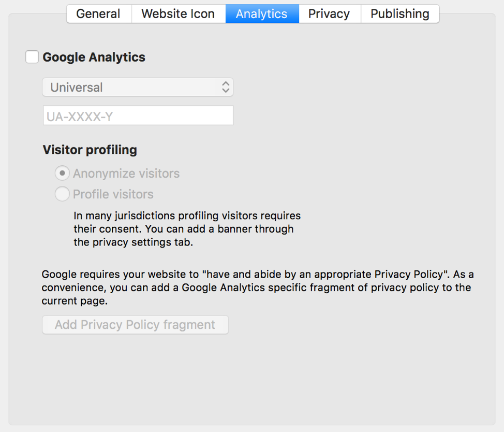Click the word Universal in the popup menu
This screenshot has height=432, width=504.
click(x=77, y=88)
